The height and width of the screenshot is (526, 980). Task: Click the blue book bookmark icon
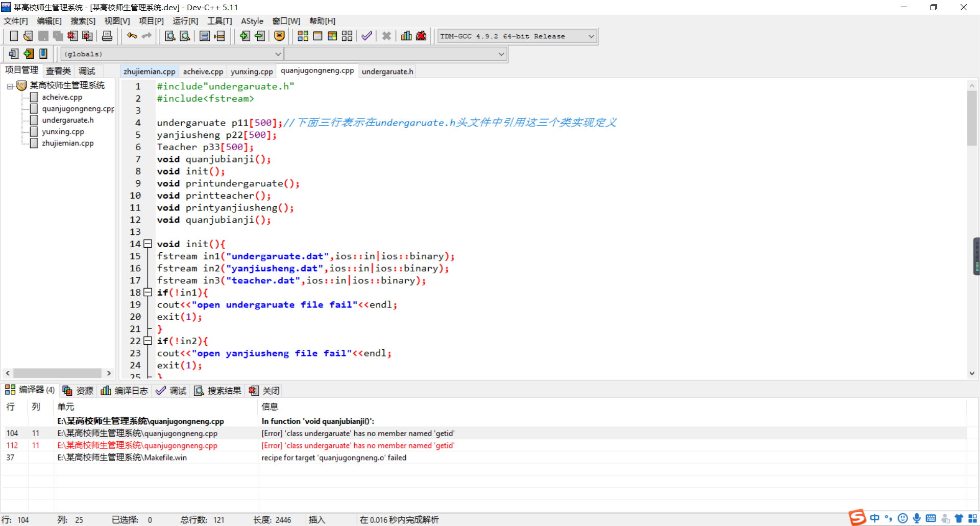pos(43,54)
